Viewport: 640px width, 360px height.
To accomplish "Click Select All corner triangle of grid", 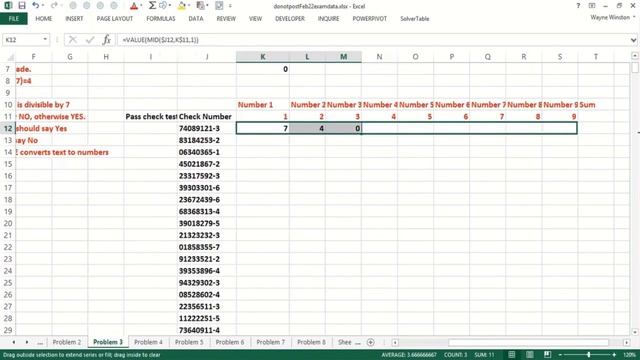I will 11,57.
